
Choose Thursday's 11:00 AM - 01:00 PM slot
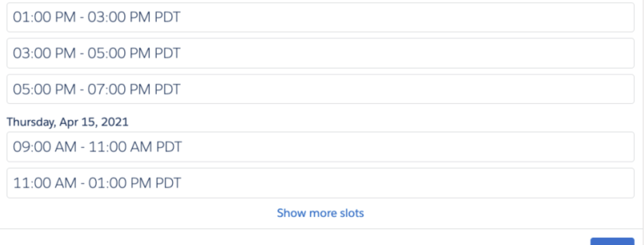320,183
